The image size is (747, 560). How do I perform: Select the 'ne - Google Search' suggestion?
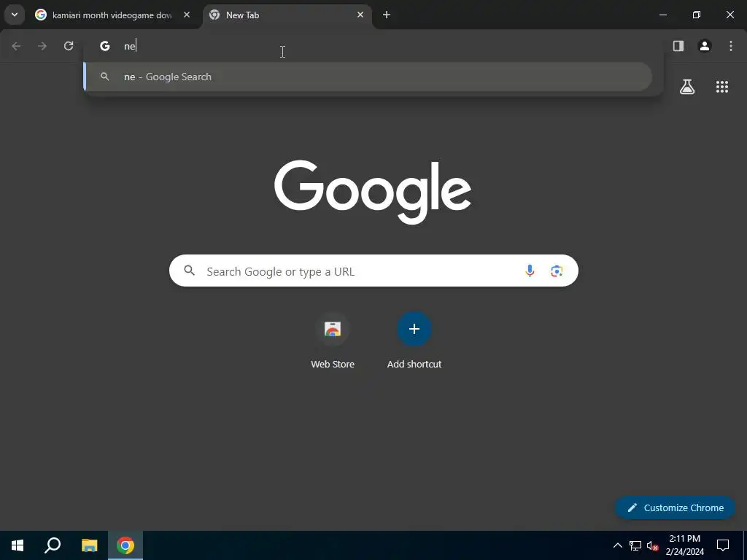pyautogui.click(x=368, y=77)
